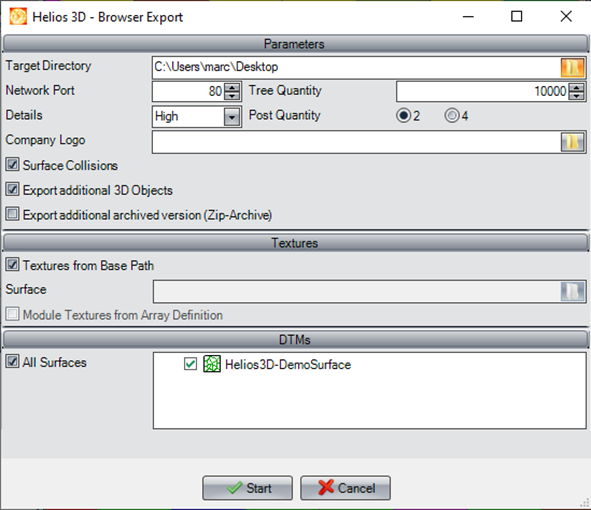This screenshot has width=591, height=510.
Task: Click the Helios 3D app icon in title bar
Action: (18, 17)
